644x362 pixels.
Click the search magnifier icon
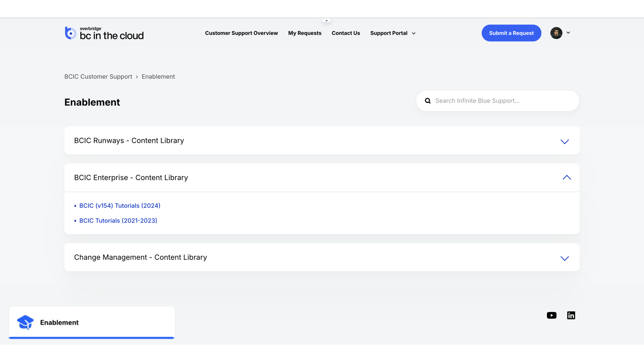coord(428,101)
